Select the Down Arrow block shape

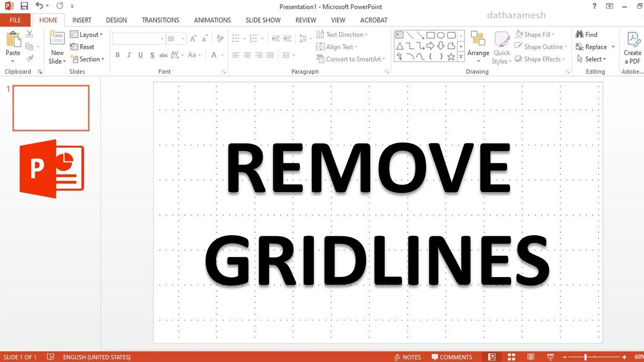coord(441,46)
